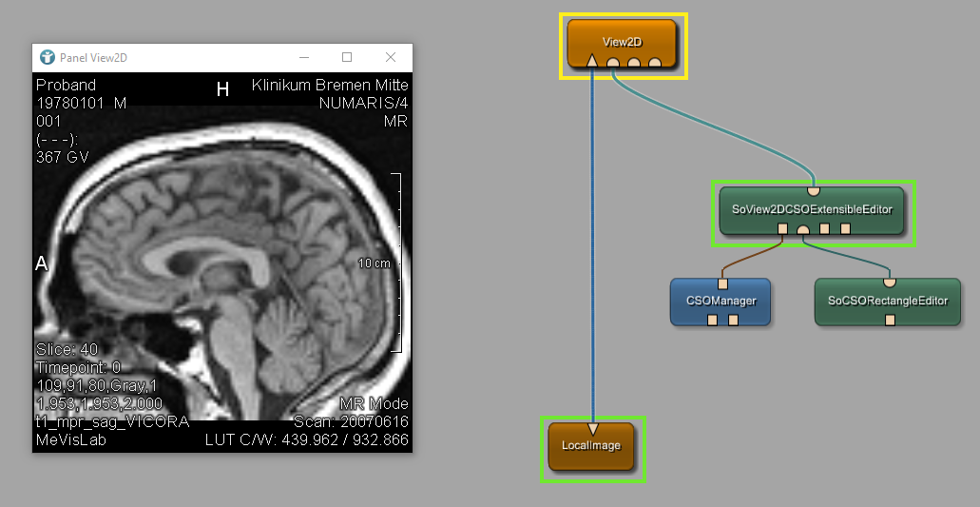Click rightmost half-circle connector on View2D
Screen dimensions: 980x507
[655, 64]
